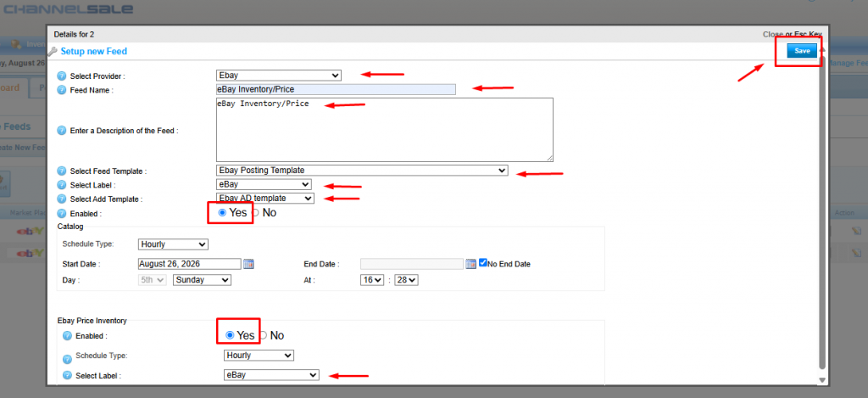Click the wrench icon beside Setup new Feed
The width and height of the screenshot is (868, 398).
coord(53,51)
